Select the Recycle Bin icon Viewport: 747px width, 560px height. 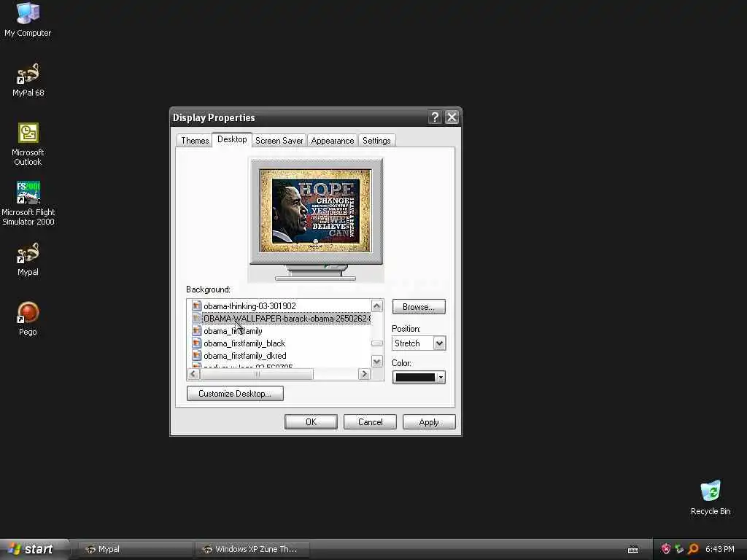[711, 497]
